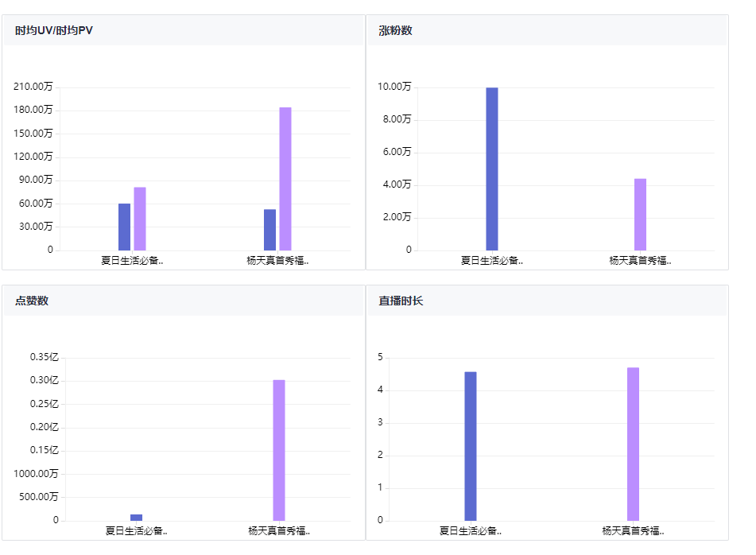The width and height of the screenshot is (756, 555).
Task: Click the 杨天真首秀福 label under 直播时长
Action: pyautogui.click(x=633, y=531)
